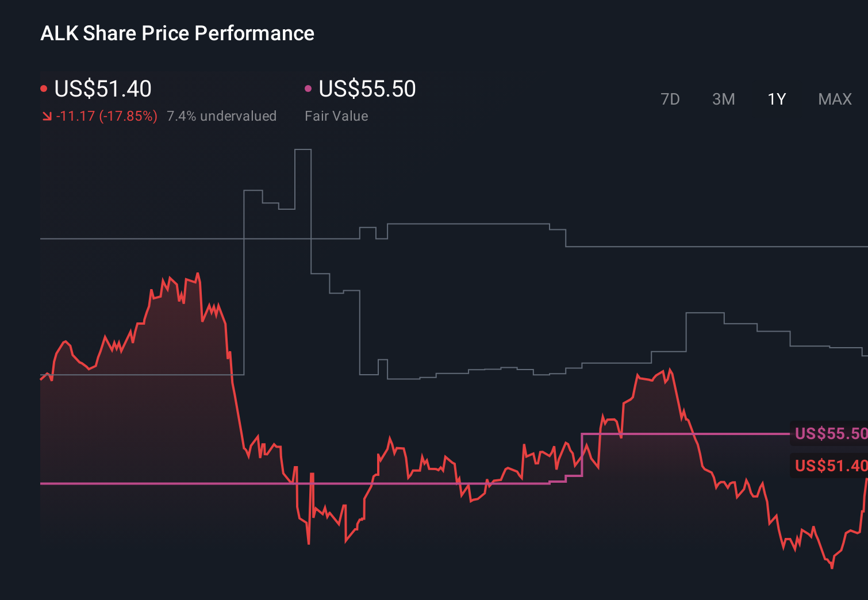This screenshot has height=600, width=868.
Task: Expand the Fair Value details
Action: 336,116
